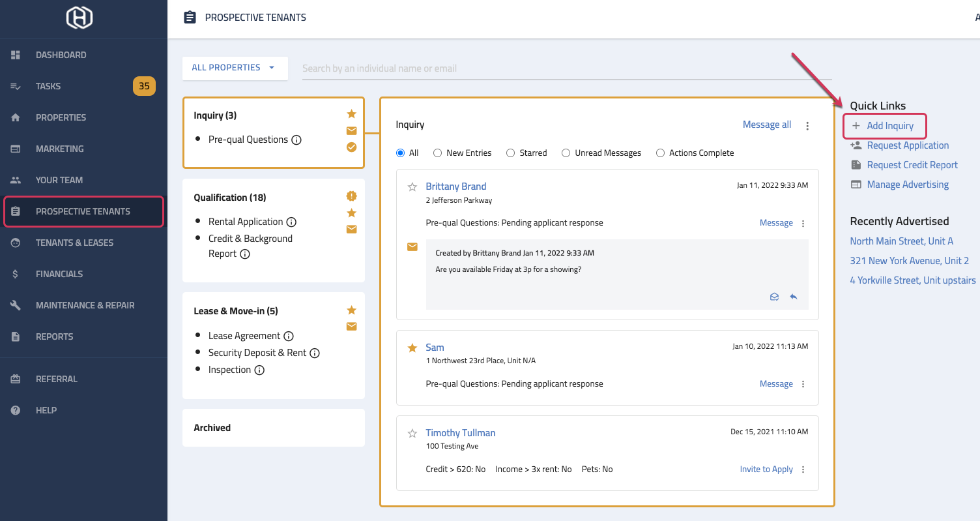Open the Tenants & Leases section

click(x=83, y=243)
